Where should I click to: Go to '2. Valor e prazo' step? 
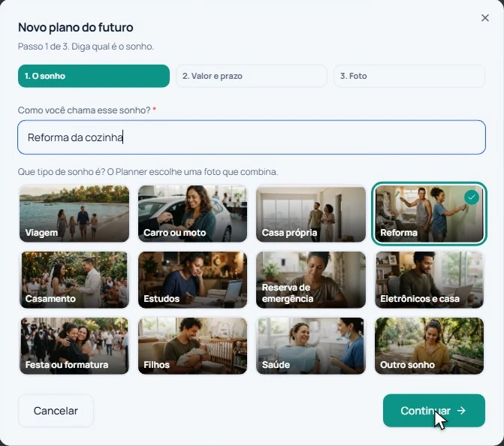pyautogui.click(x=252, y=76)
